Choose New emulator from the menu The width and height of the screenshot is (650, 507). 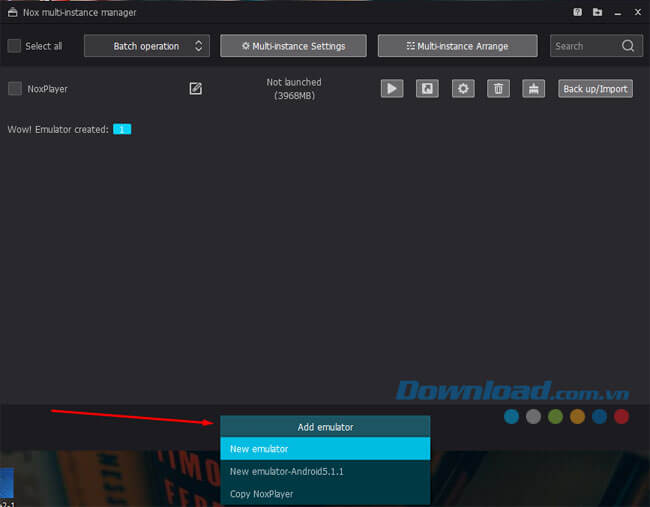[x=325, y=449]
